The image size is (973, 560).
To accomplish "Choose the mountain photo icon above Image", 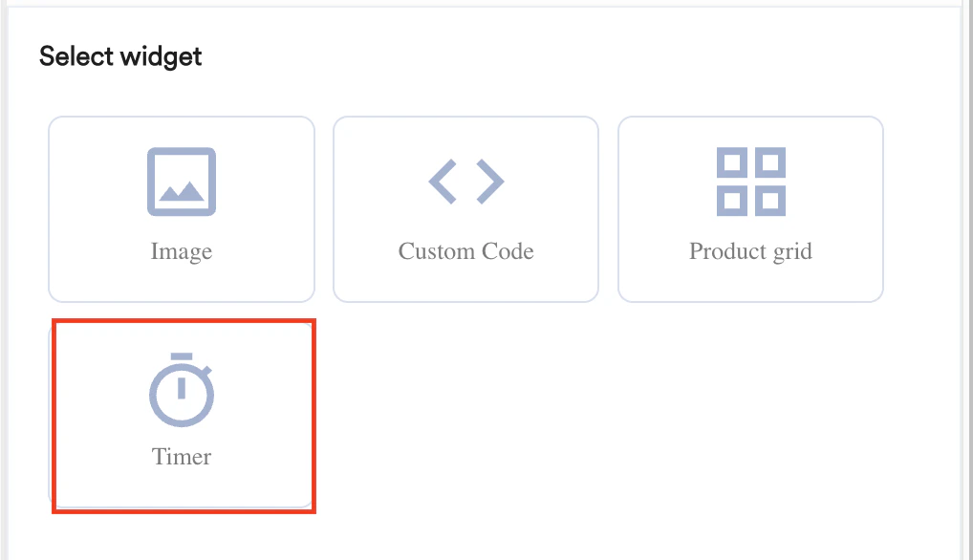I will pyautogui.click(x=181, y=181).
